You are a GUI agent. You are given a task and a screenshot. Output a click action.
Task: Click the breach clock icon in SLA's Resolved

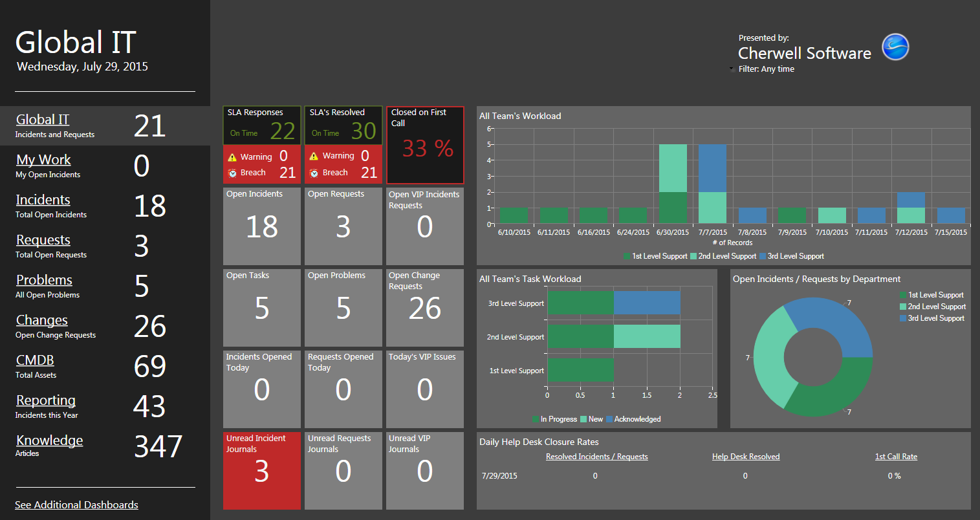pyautogui.click(x=314, y=173)
